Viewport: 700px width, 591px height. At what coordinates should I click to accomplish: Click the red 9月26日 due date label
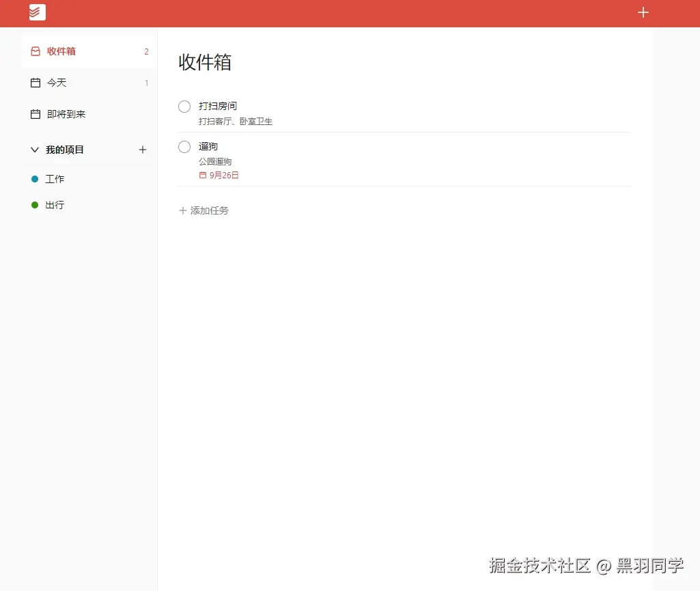pyautogui.click(x=223, y=175)
